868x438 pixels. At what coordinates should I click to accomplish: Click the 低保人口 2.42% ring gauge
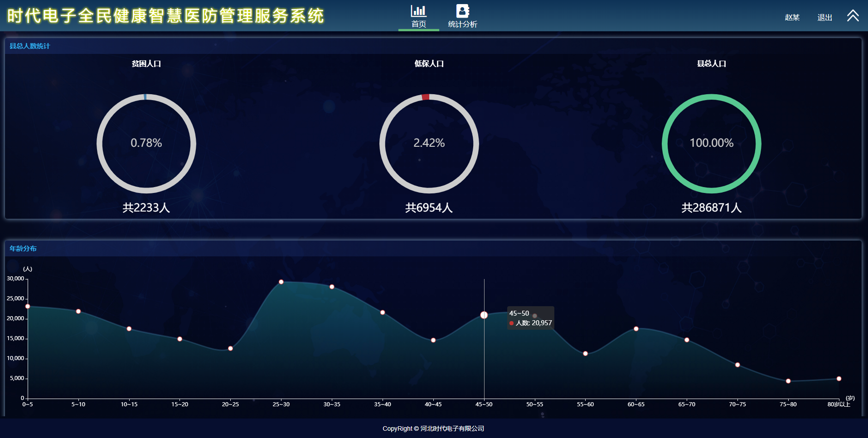(x=429, y=144)
